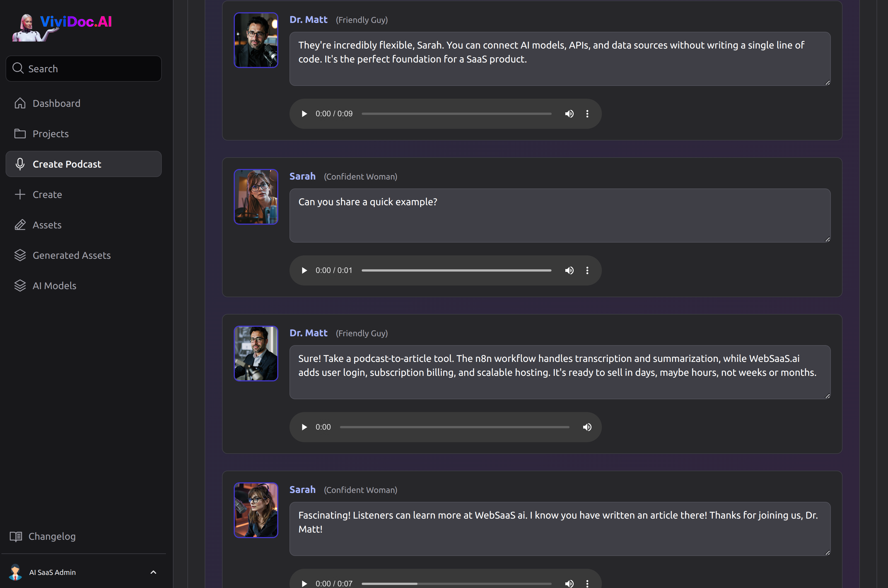888x588 pixels.
Task: Play Sarah's 'quick example' audio clip
Action: (304, 270)
